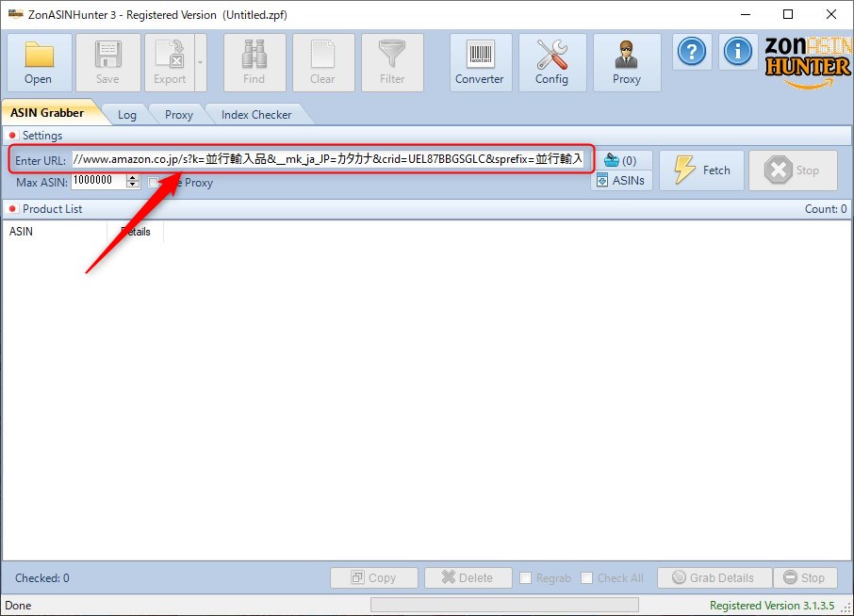This screenshot has width=854, height=616.
Task: Click the basket (0) button
Action: [621, 160]
